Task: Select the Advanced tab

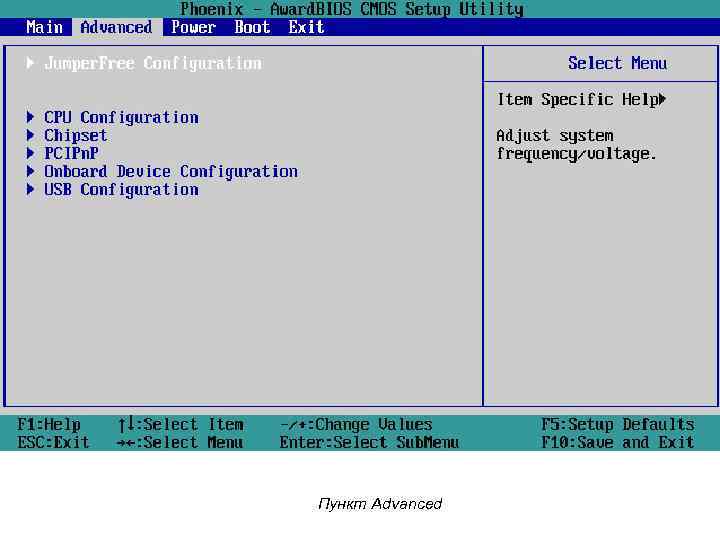Action: point(116,27)
